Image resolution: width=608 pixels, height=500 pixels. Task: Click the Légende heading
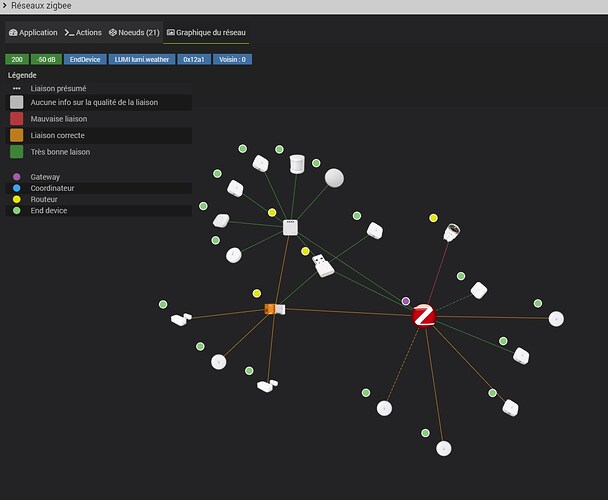click(22, 75)
